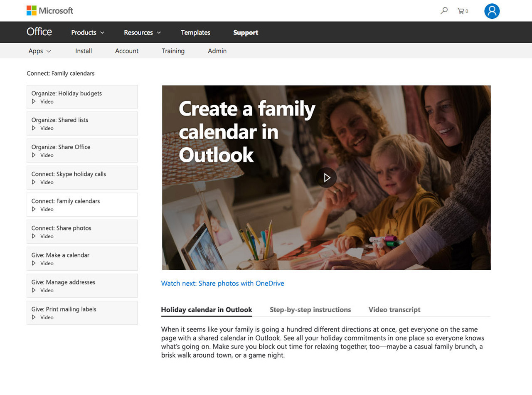Open the shopping cart icon
Image resolution: width=532 pixels, height=395 pixels.
(x=461, y=11)
